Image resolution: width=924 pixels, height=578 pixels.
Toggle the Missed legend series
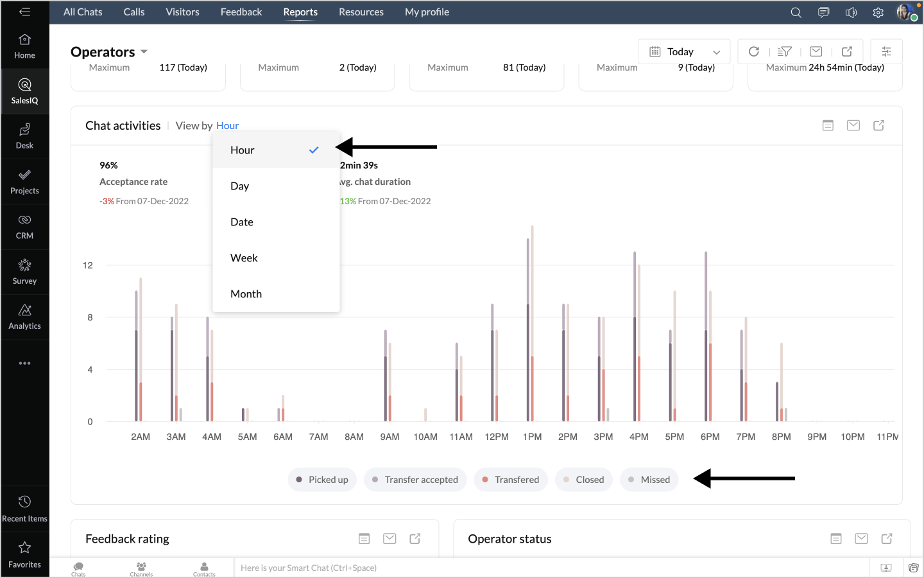pyautogui.click(x=649, y=480)
